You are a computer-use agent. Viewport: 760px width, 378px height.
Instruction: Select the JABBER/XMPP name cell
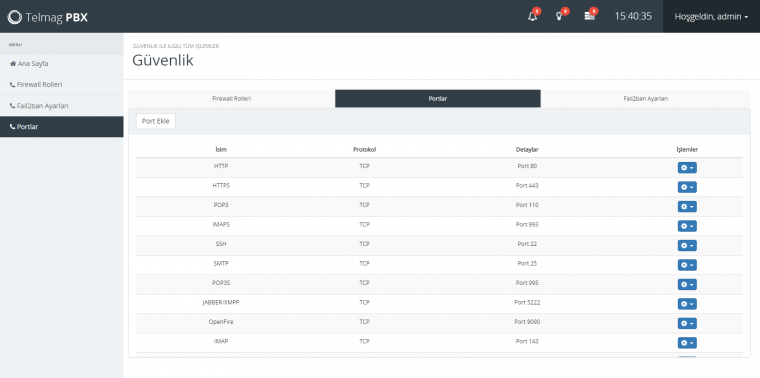[x=221, y=302]
